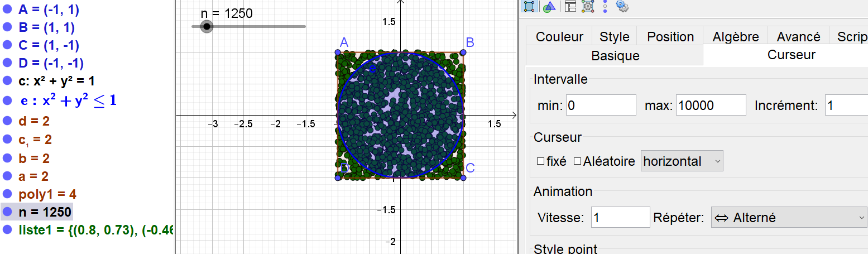Click the right end of slider n track

pos(304,26)
